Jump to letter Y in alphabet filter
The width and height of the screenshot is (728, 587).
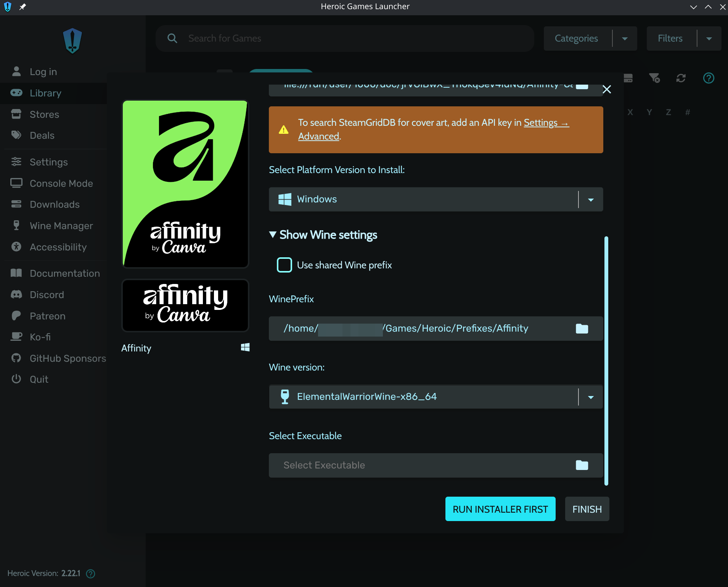click(x=649, y=112)
